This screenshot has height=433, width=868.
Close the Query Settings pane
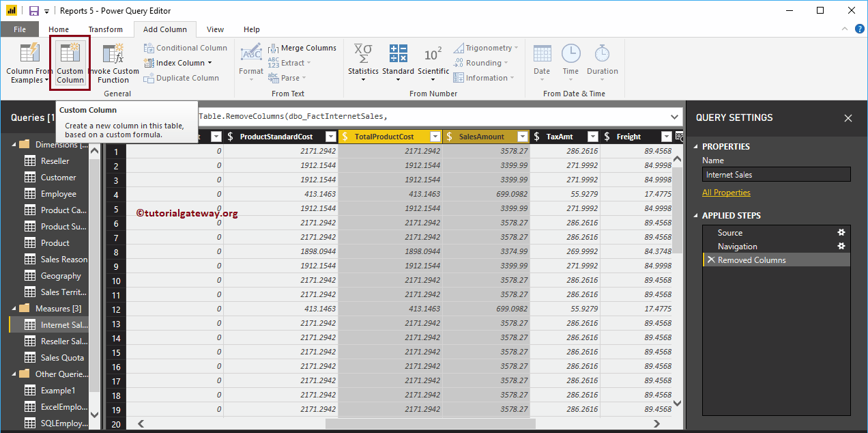click(848, 118)
